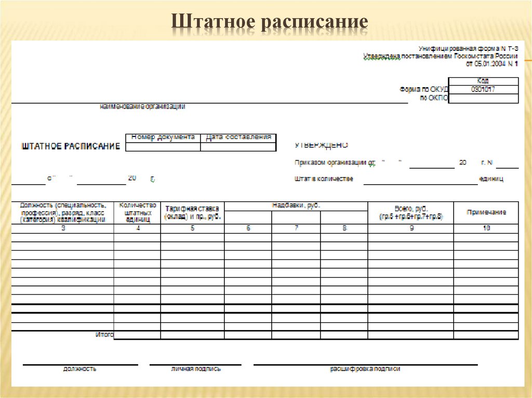Select the "Количество штатных единиц" column header
Viewport: 532px width, 398px height.
pos(136,211)
